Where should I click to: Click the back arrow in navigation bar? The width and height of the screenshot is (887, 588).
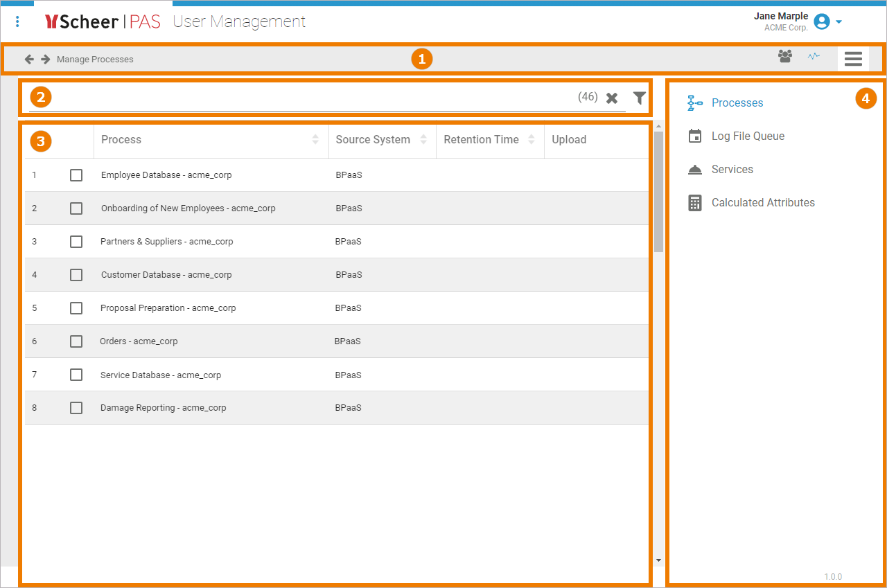(29, 59)
